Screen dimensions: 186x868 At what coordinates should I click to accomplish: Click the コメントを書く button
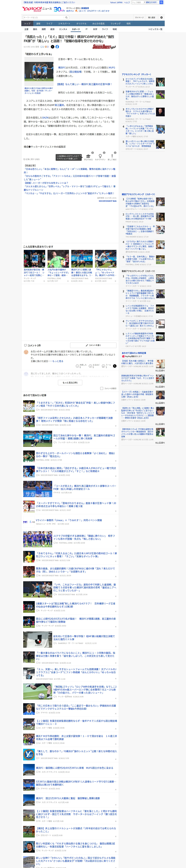[x=93, y=345]
